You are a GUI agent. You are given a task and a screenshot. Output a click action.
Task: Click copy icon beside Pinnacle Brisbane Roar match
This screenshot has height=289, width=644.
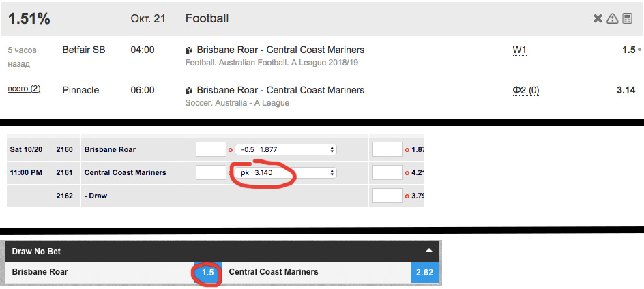click(x=189, y=90)
